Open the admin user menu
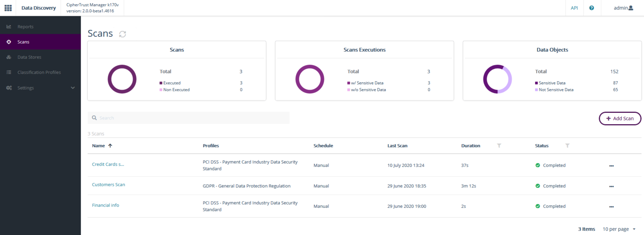This screenshot has height=235, width=644. [623, 8]
